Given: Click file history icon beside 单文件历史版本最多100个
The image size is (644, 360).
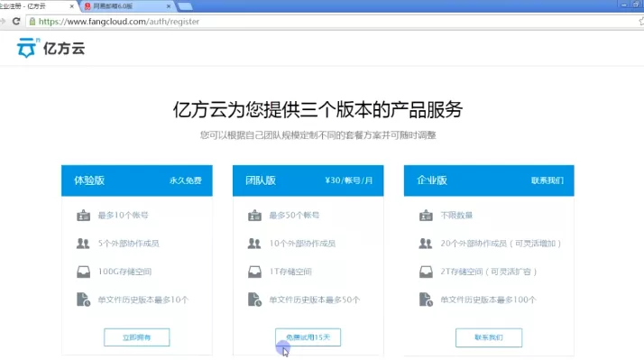Looking at the screenshot, I should [x=426, y=300].
